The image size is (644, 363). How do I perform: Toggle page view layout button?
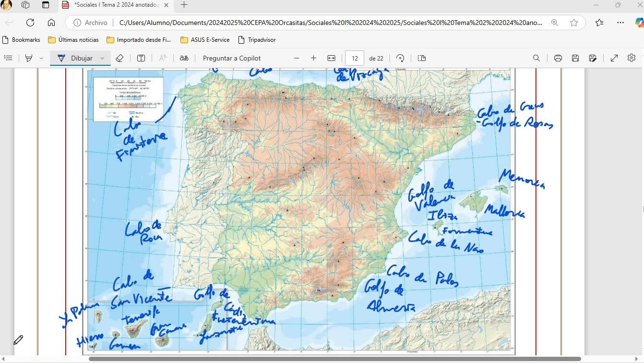[422, 58]
